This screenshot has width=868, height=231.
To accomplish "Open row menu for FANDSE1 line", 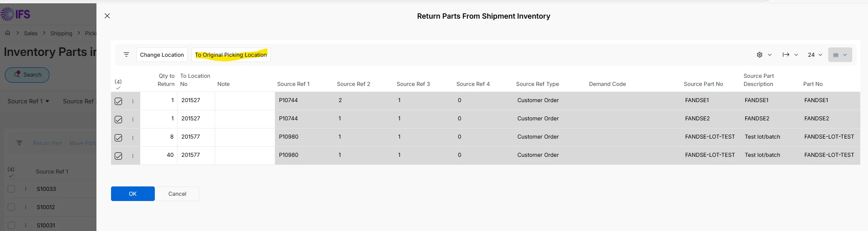I will click(x=133, y=101).
